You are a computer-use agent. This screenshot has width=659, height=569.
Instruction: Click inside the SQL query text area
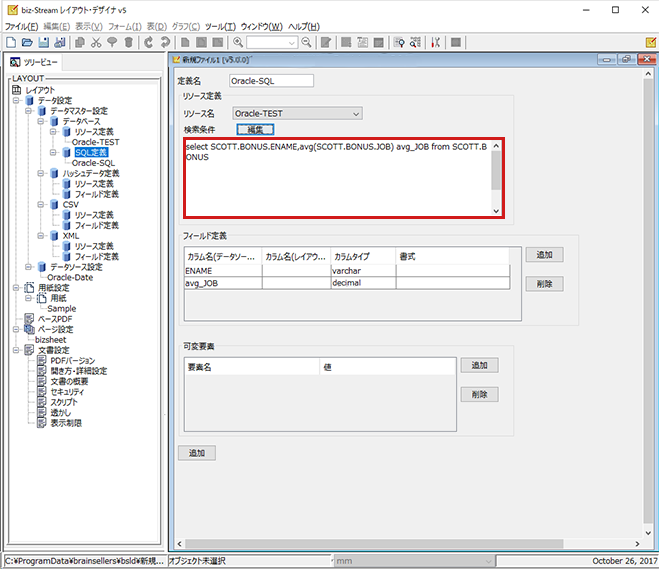click(338, 178)
